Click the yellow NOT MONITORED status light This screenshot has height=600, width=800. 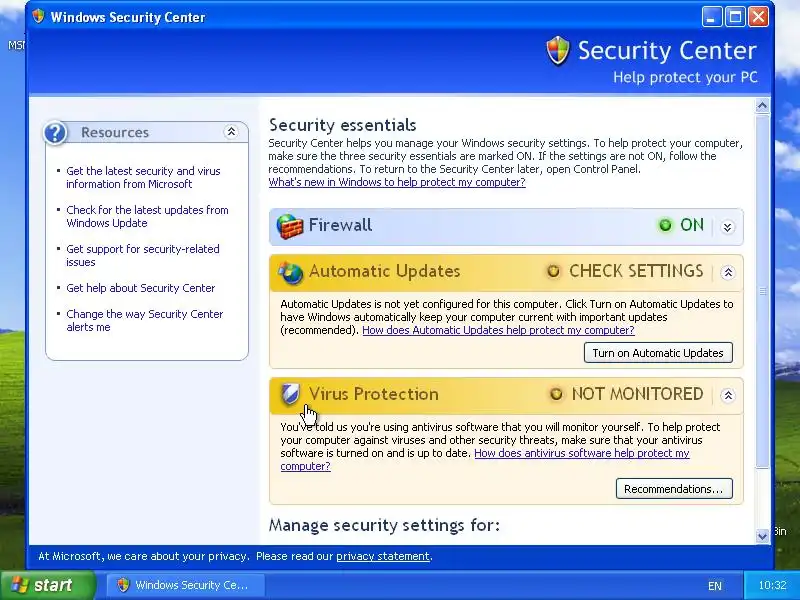point(556,394)
